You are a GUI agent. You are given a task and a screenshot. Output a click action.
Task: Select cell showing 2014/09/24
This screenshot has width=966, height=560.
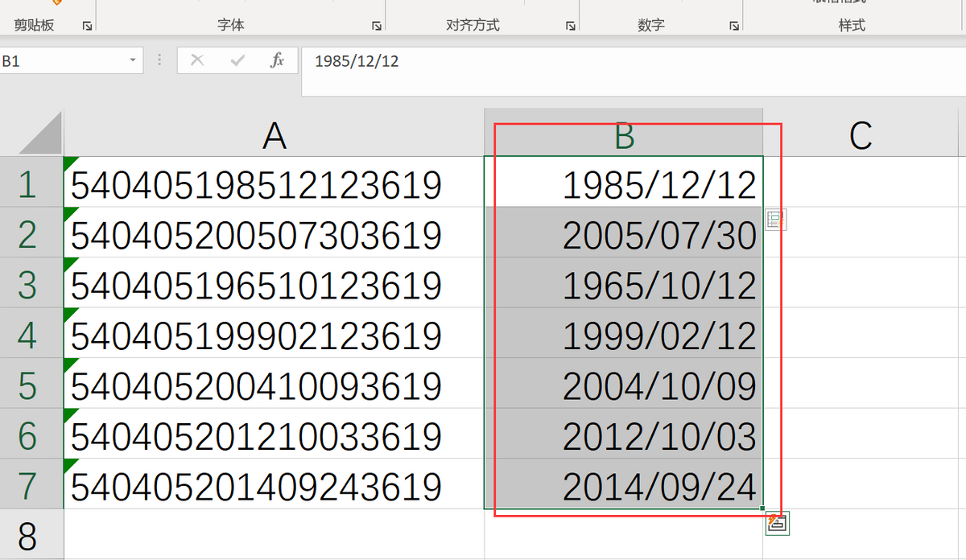coord(624,484)
